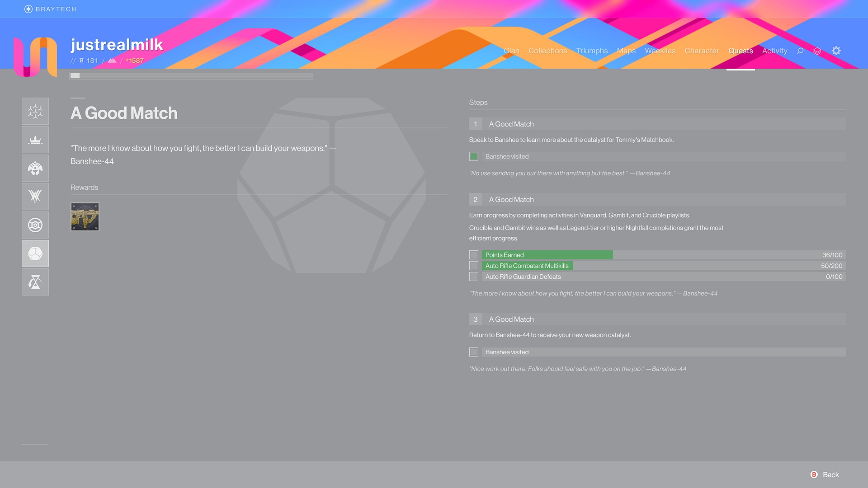The height and width of the screenshot is (488, 868).
Task: Select the hourglass sidebar category icon
Action: (35, 282)
